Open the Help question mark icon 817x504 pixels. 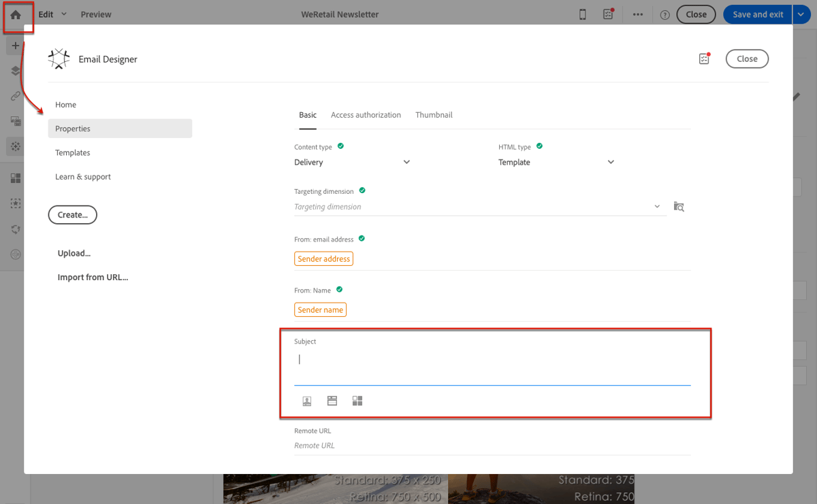point(664,14)
